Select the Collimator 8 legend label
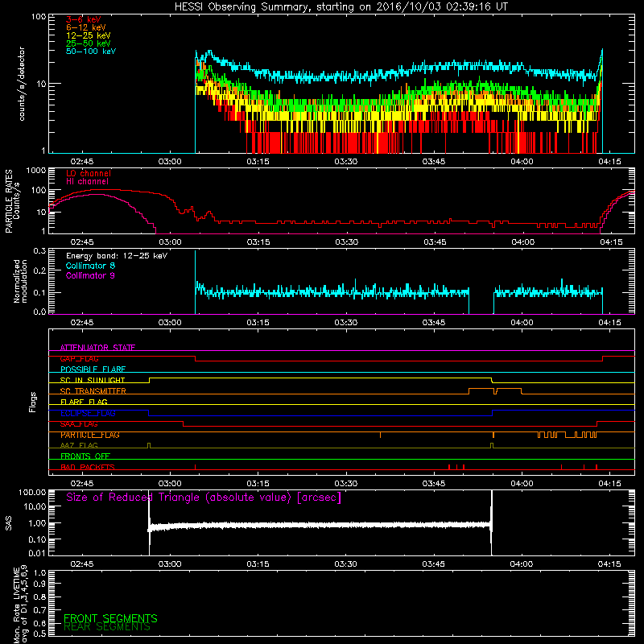644x644 pixels. [x=90, y=266]
